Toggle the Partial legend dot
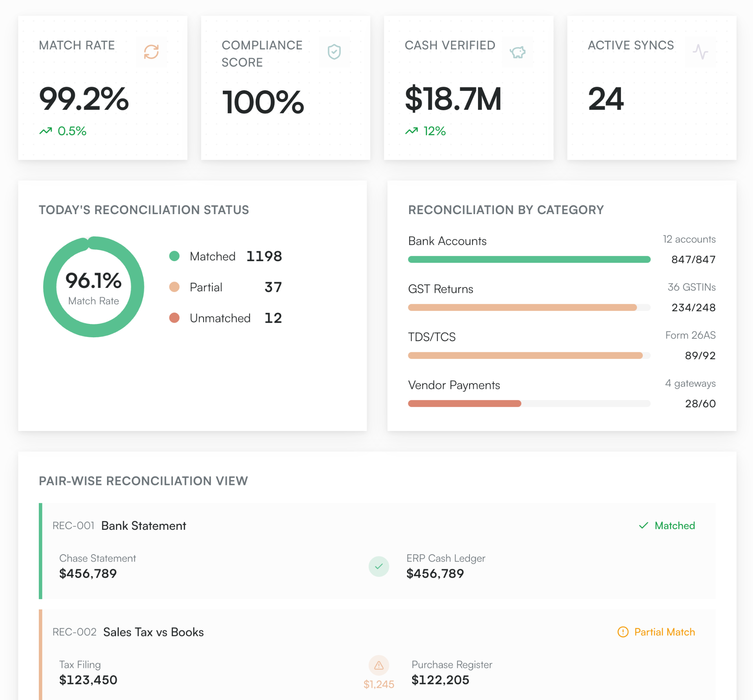 (175, 287)
